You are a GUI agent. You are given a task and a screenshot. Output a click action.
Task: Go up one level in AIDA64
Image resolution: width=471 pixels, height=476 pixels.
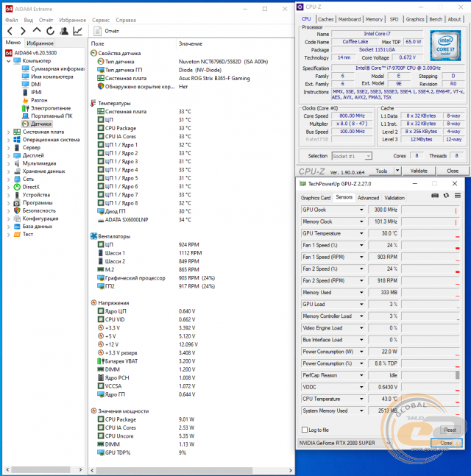[x=37, y=31]
